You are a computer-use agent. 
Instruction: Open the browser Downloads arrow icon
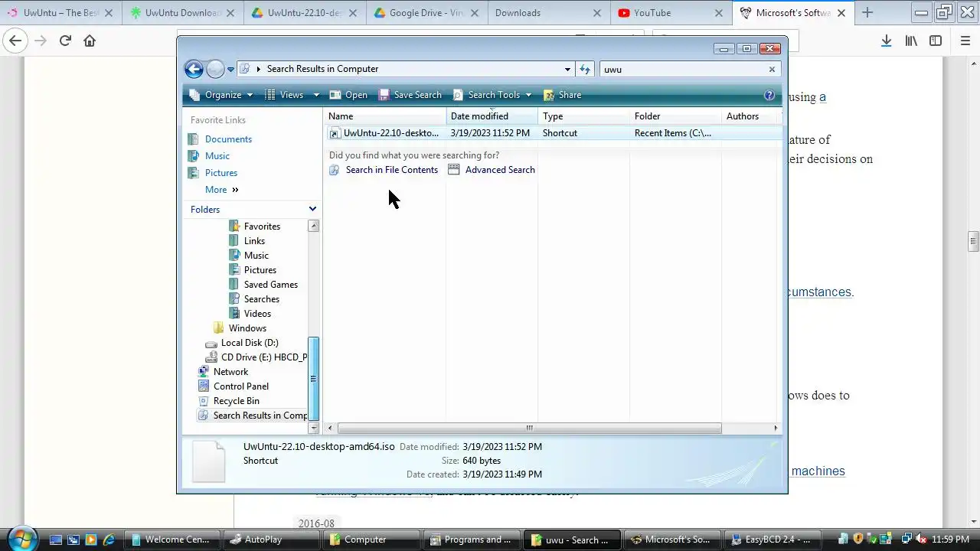click(x=886, y=41)
